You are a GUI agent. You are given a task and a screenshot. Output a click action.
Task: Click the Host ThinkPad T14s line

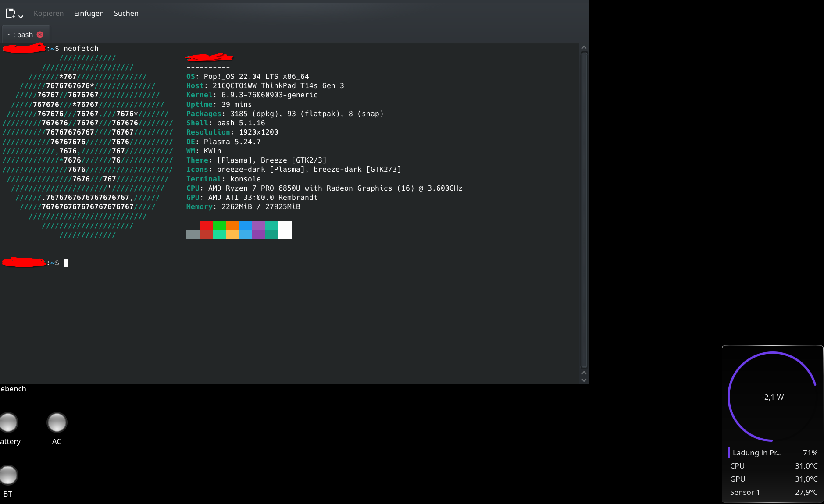coord(265,85)
